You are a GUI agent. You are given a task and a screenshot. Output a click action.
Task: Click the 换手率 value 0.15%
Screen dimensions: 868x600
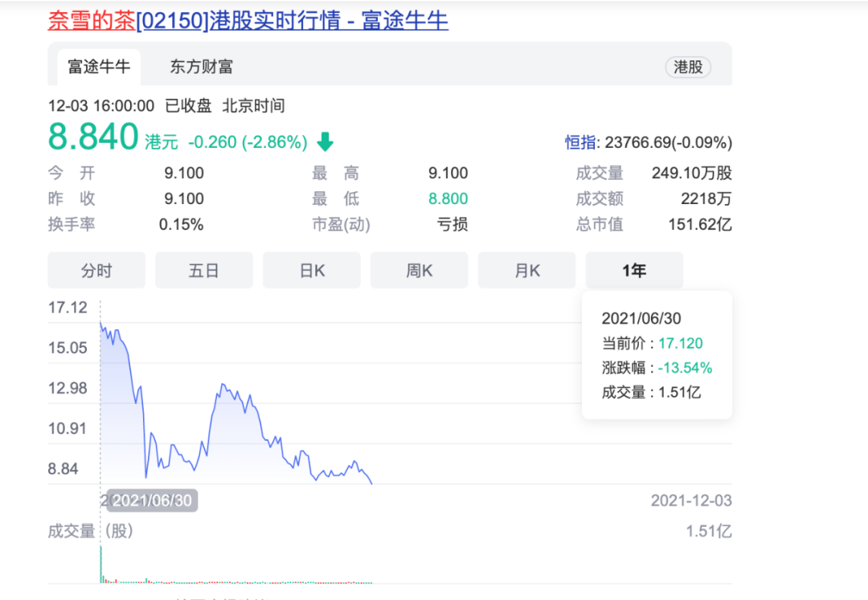click(x=181, y=225)
